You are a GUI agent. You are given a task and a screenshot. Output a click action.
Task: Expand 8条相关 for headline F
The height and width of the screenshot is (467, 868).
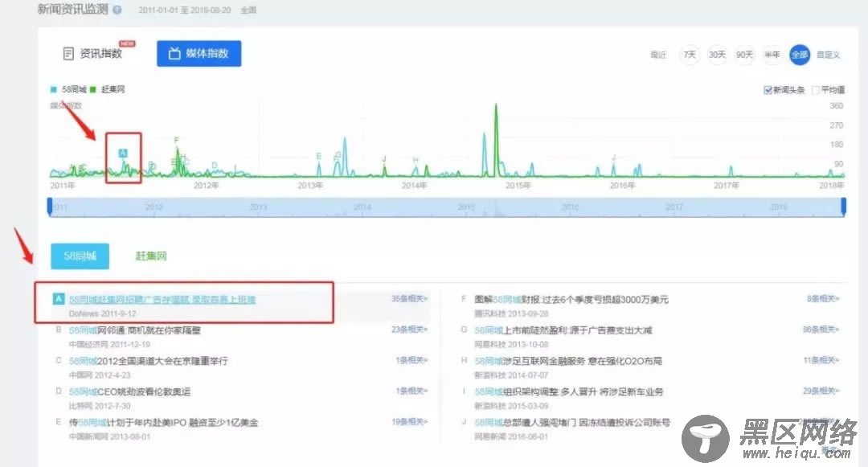pyautogui.click(x=823, y=299)
